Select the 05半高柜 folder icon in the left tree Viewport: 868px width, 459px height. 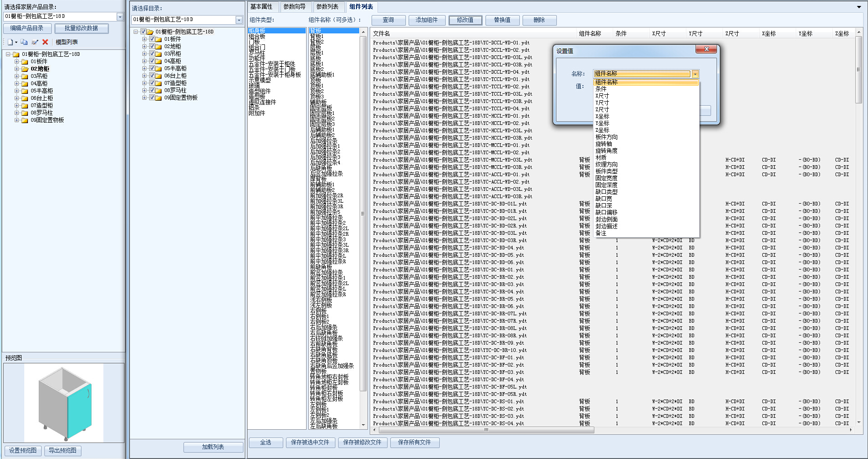(25, 91)
